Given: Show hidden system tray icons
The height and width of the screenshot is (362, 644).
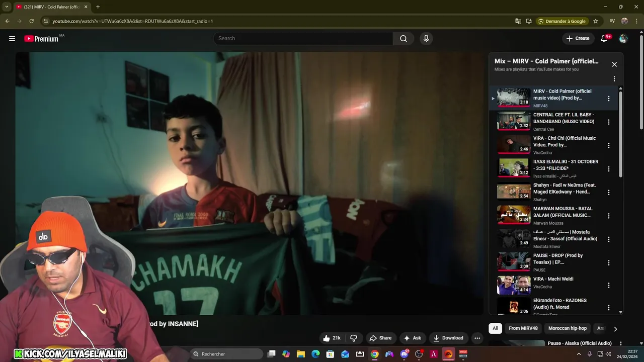Looking at the screenshot, I should [579, 354].
